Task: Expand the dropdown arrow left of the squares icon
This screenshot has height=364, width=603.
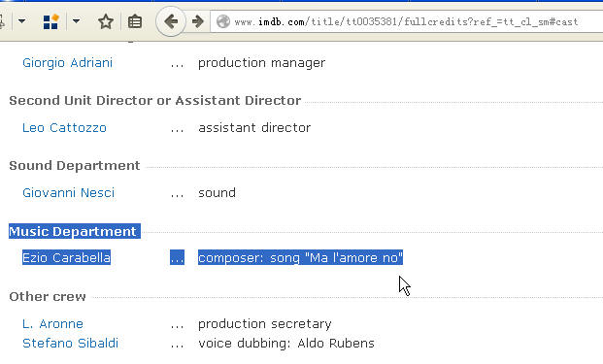Action: point(22,21)
